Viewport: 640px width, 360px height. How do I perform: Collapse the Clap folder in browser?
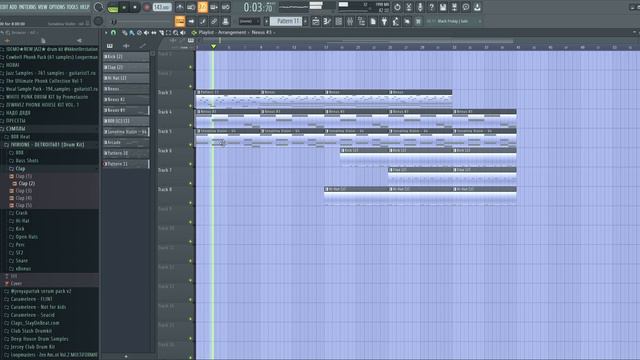[x=20, y=169]
